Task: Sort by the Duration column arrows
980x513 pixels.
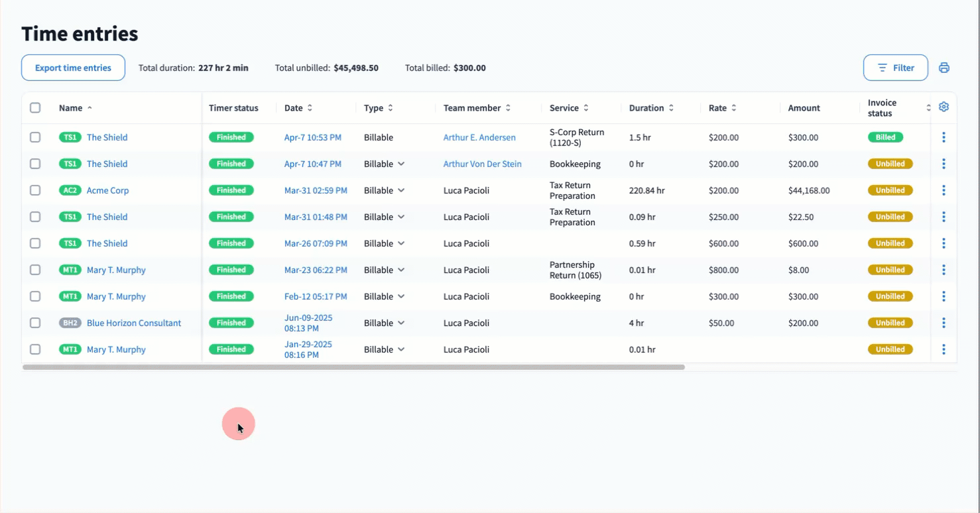Action: [671, 108]
